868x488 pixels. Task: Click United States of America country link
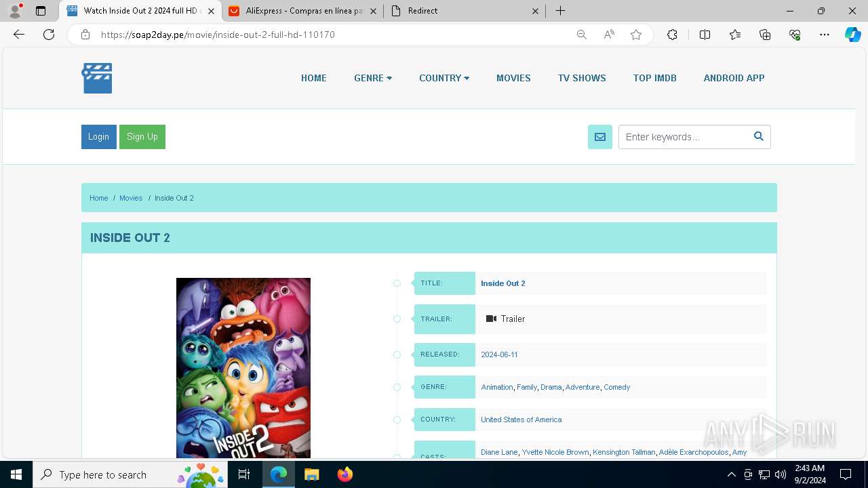point(521,420)
